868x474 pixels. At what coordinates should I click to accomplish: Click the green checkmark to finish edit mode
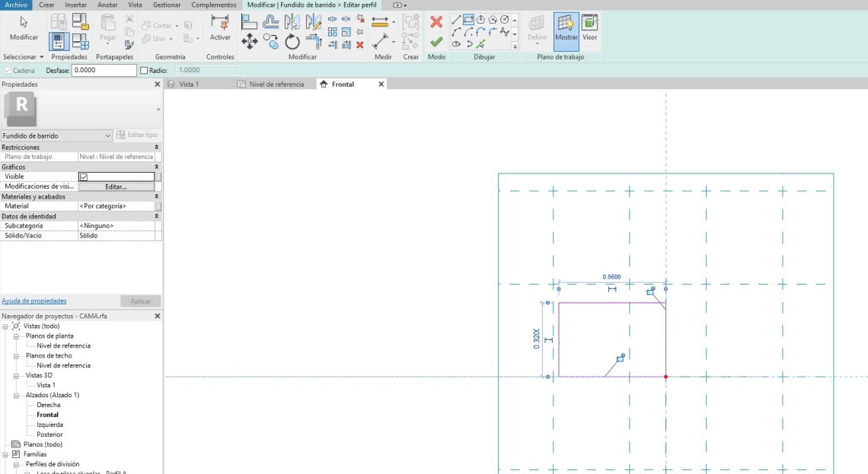pyautogui.click(x=436, y=42)
